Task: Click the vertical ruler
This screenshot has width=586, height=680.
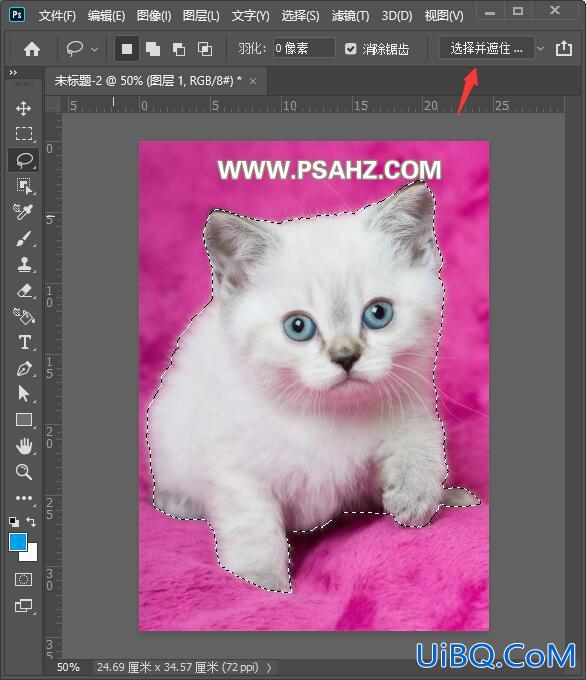Action: coord(52,386)
